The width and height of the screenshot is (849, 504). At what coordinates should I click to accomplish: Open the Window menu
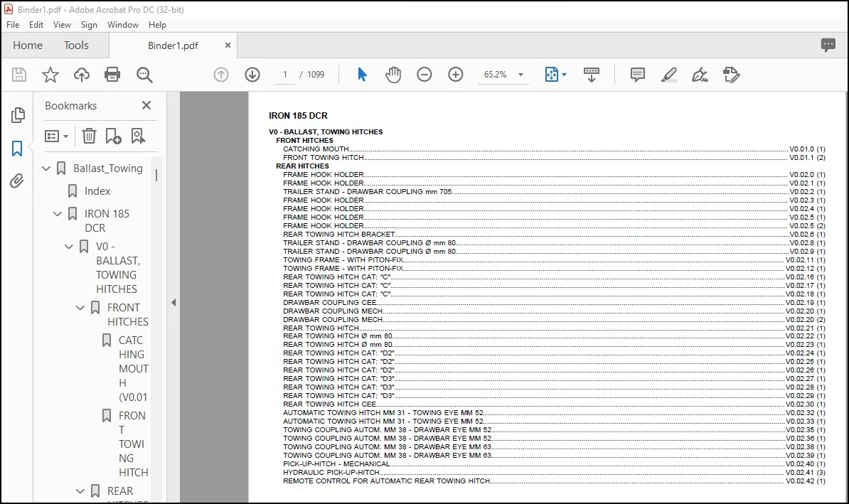point(123,25)
